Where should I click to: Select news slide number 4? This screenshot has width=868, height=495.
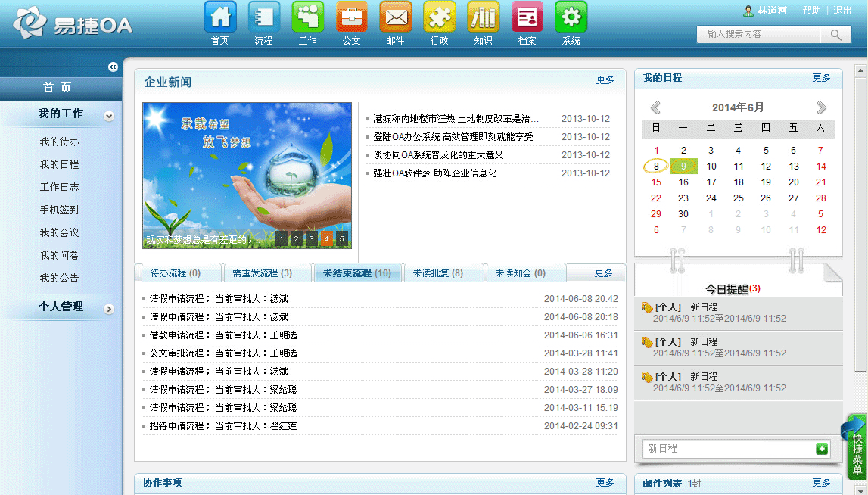click(327, 238)
